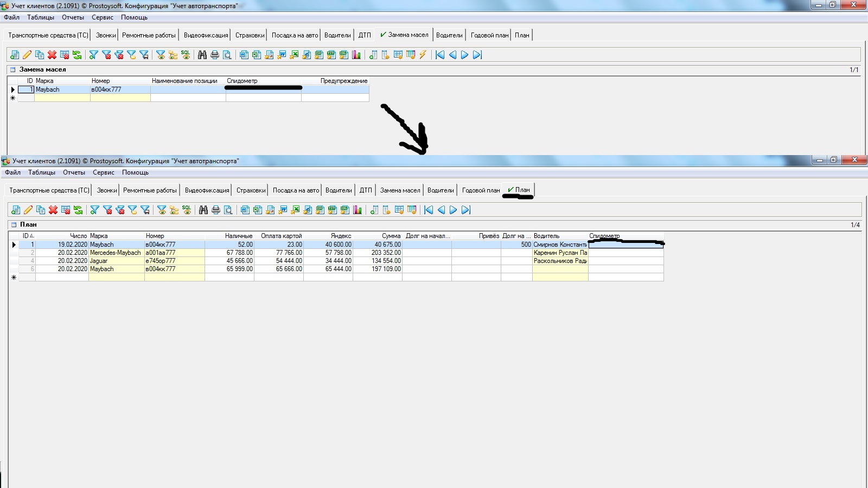Switch to Посадка на авто tab in lower window
Image resolution: width=868 pixels, height=488 pixels.
point(296,190)
